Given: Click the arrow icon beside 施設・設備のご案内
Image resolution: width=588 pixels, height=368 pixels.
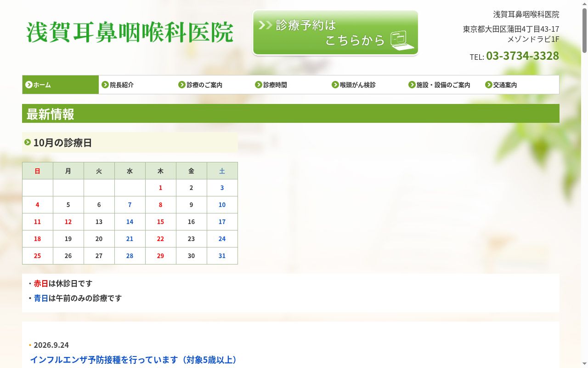Looking at the screenshot, I should [412, 85].
